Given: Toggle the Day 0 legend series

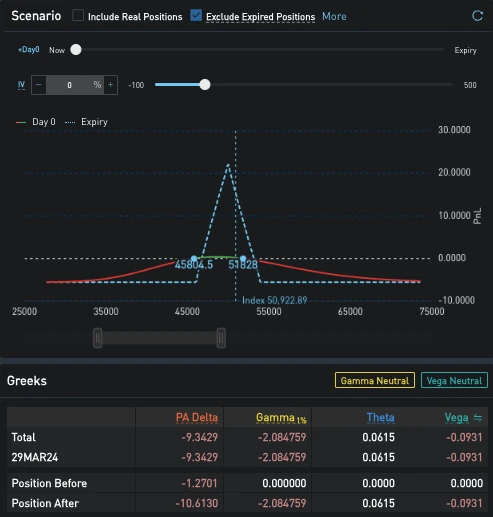Looking at the screenshot, I should (x=36, y=122).
